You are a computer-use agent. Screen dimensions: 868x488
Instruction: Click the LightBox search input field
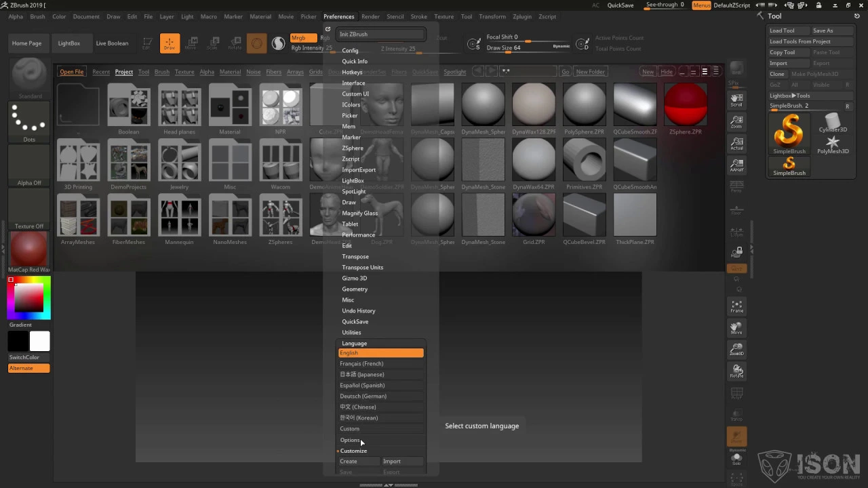529,71
